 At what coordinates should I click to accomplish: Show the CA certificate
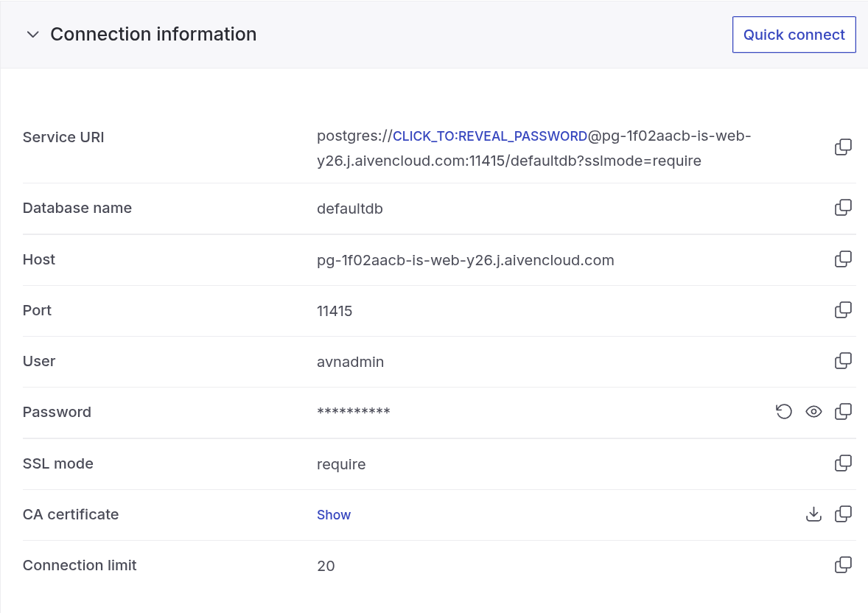333,515
